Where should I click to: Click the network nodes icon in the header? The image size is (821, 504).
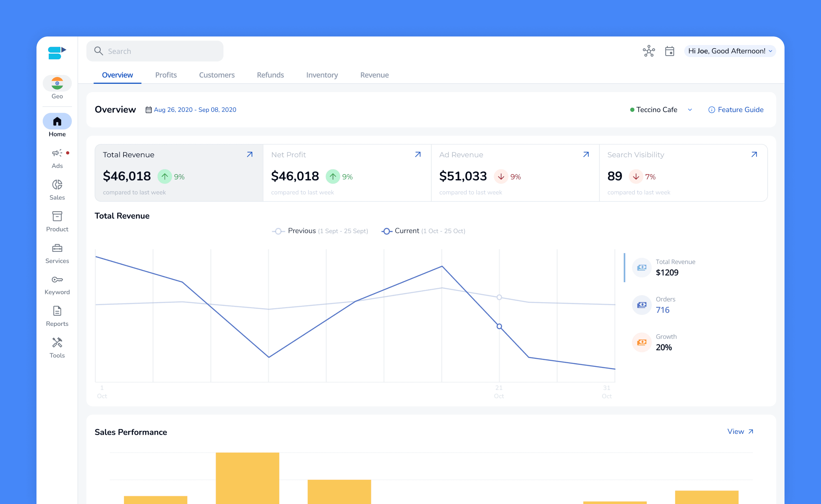tap(649, 51)
